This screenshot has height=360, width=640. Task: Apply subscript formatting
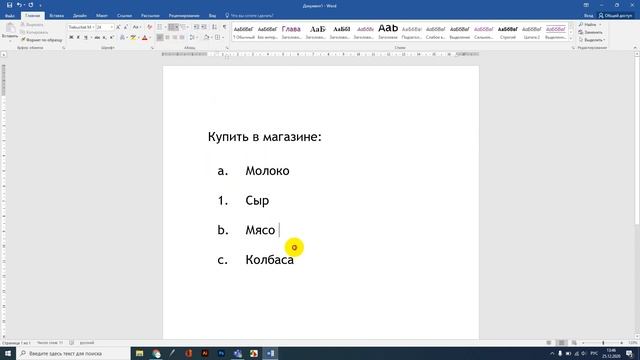point(104,38)
